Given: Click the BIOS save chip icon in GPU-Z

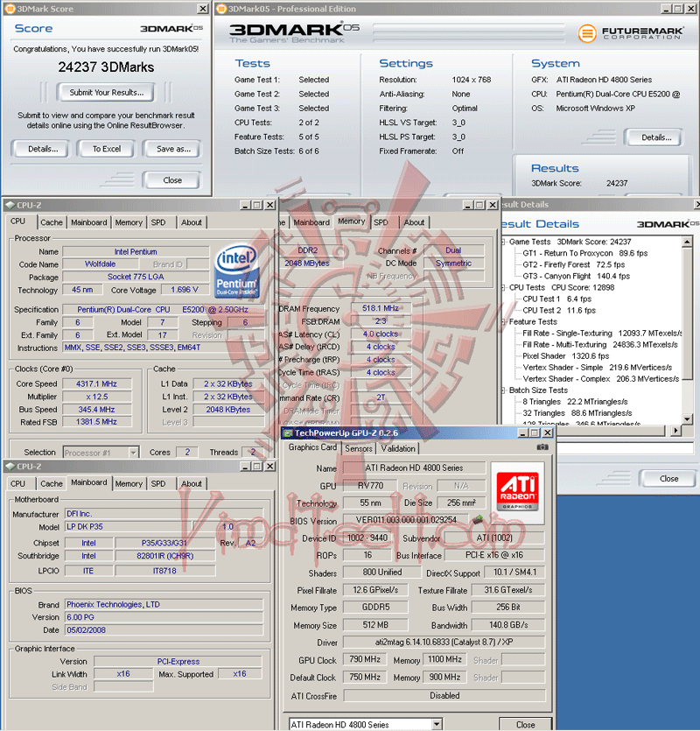Looking at the screenshot, I should [477, 519].
